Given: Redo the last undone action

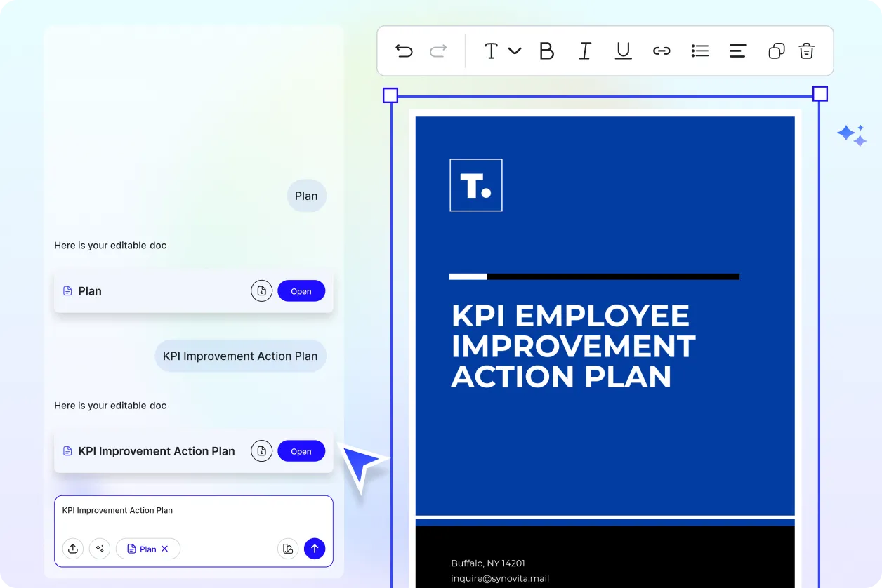Looking at the screenshot, I should pos(438,51).
